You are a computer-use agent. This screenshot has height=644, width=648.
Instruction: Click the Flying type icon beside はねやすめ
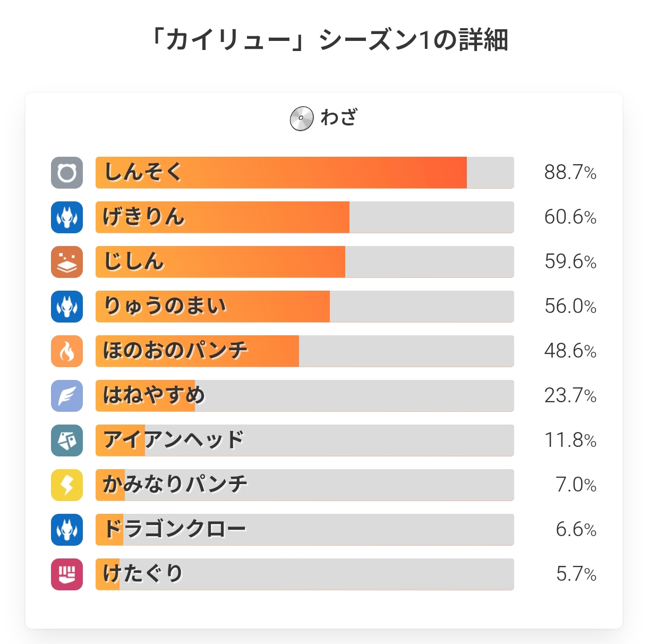[67, 396]
